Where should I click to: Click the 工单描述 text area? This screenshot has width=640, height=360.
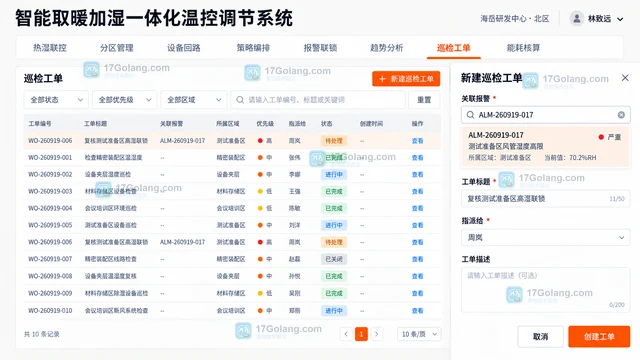(546, 290)
